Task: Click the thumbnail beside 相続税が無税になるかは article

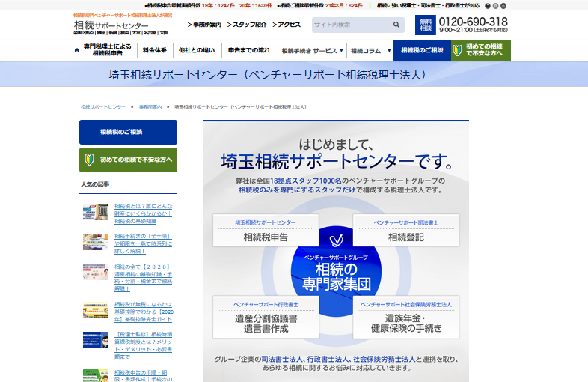Action: 95,310
